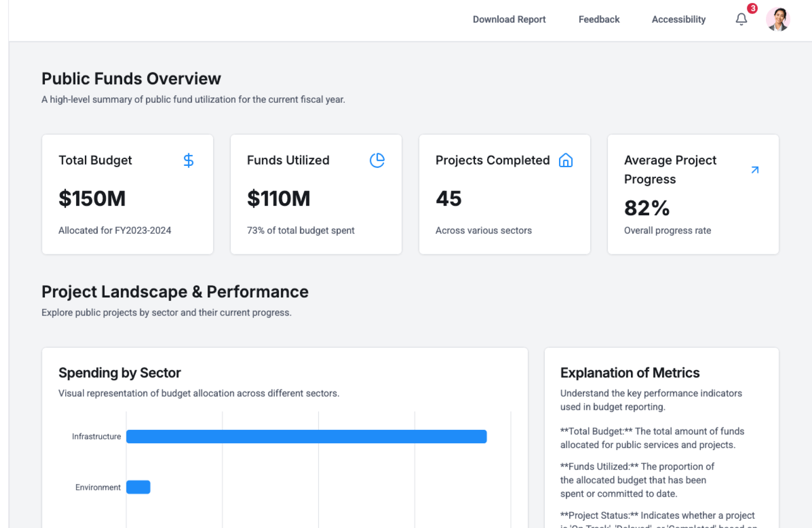Screen dimensions: 812x528
Task: Click the Public Funds Overview title
Action: [x=131, y=79]
